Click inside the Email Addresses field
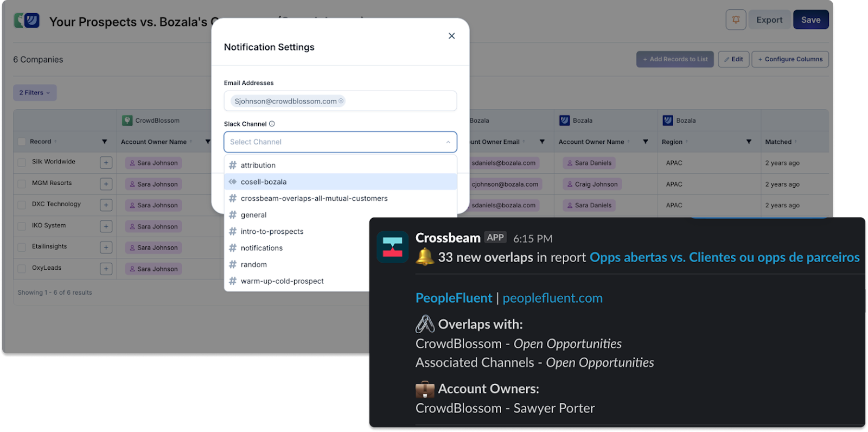The width and height of the screenshot is (868, 432). pos(340,101)
